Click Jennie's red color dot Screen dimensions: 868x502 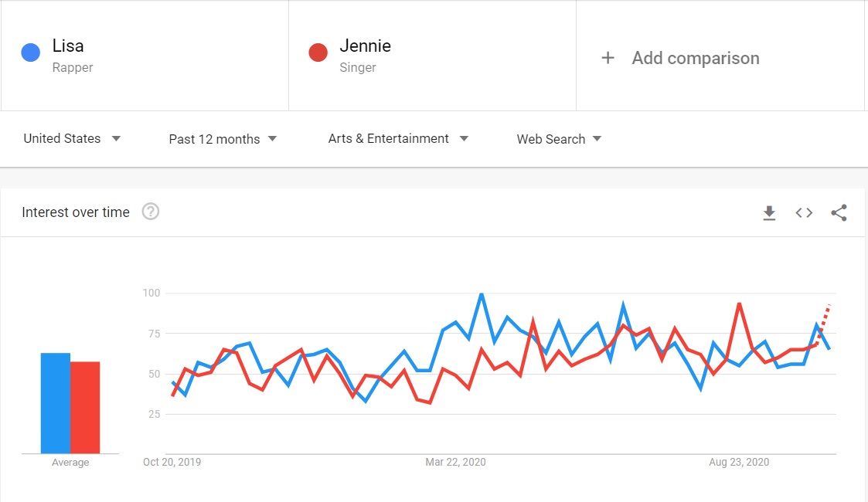(318, 53)
